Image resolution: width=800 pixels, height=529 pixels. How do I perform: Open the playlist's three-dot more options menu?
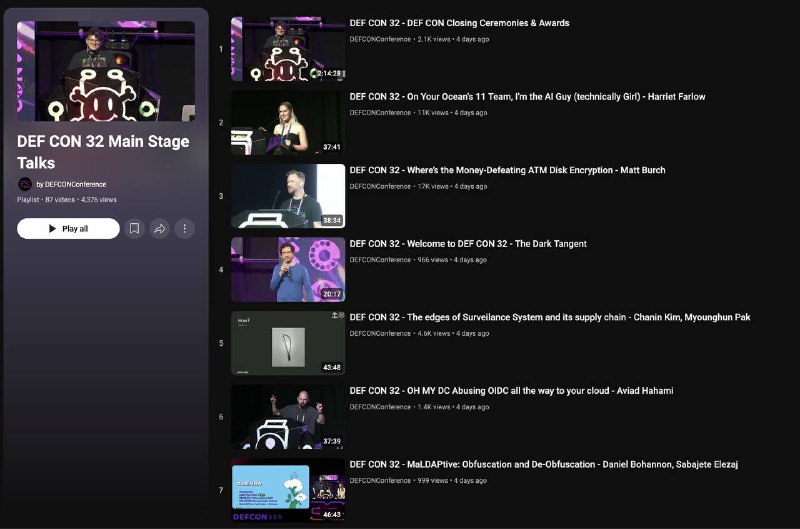tap(185, 229)
